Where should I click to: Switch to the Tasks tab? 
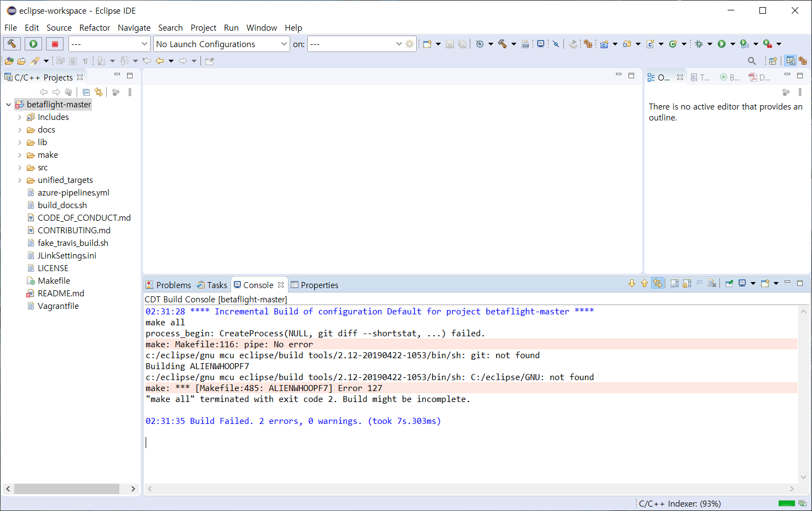[212, 285]
